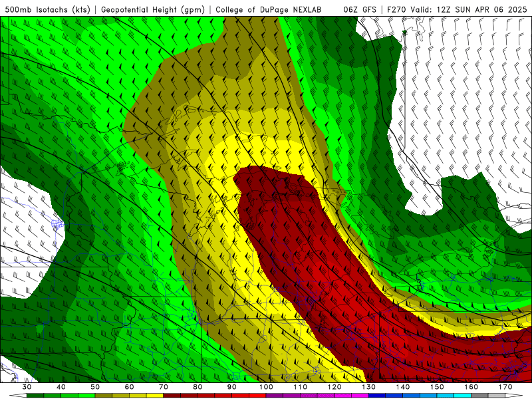This screenshot has width=532, height=399.
Task: Click the legend value 30
Action: 27,387
